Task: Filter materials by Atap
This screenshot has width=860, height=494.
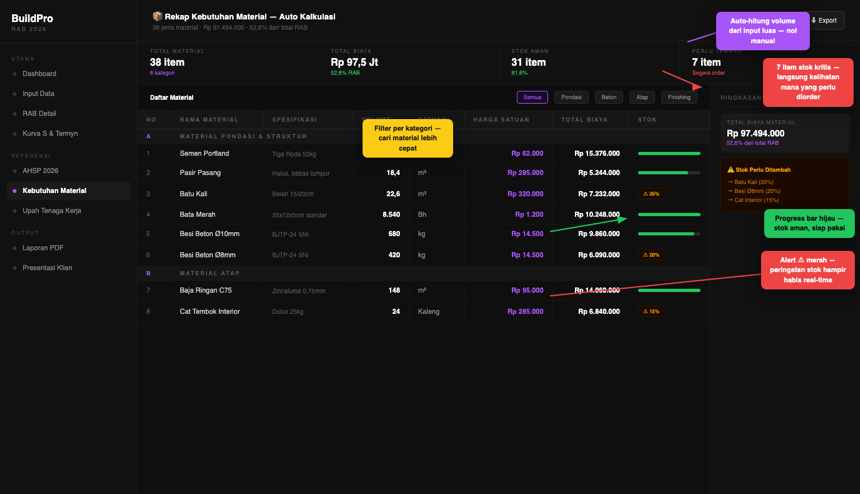Action: coord(642,97)
